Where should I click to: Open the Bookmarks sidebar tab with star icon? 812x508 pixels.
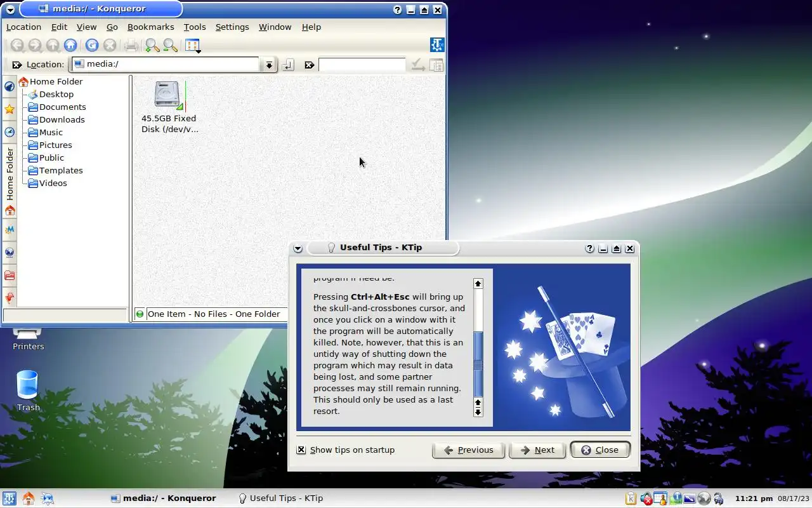pyautogui.click(x=10, y=109)
